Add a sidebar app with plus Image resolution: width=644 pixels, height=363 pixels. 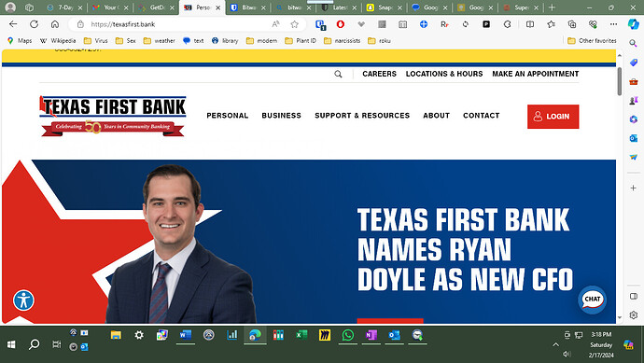(634, 188)
